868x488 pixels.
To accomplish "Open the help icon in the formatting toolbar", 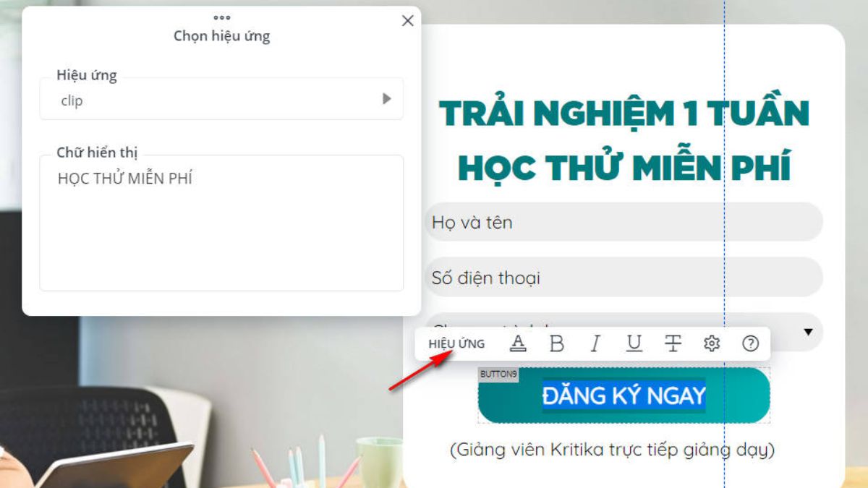I will [x=750, y=343].
